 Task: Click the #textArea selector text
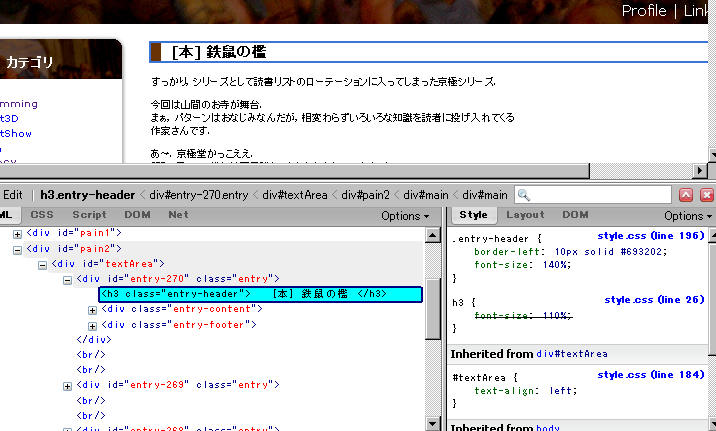479,378
